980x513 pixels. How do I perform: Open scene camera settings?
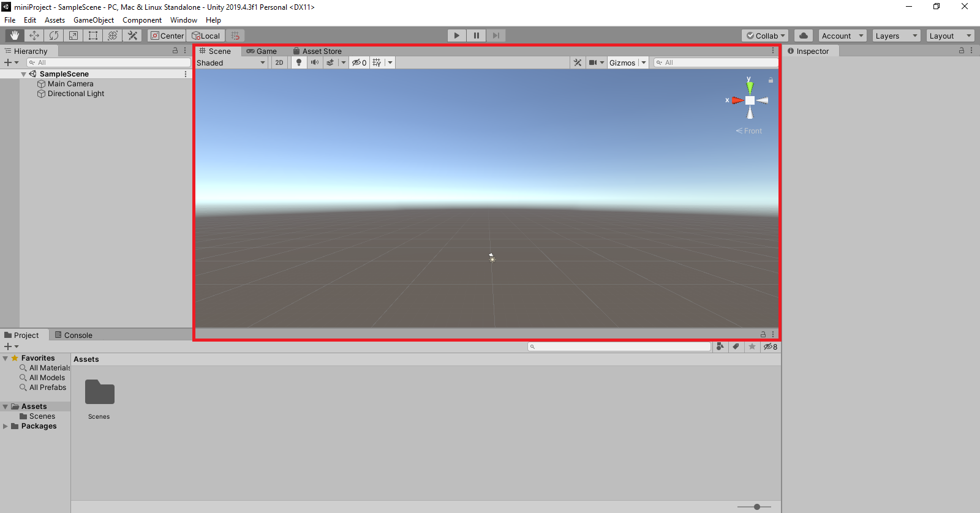pos(596,62)
